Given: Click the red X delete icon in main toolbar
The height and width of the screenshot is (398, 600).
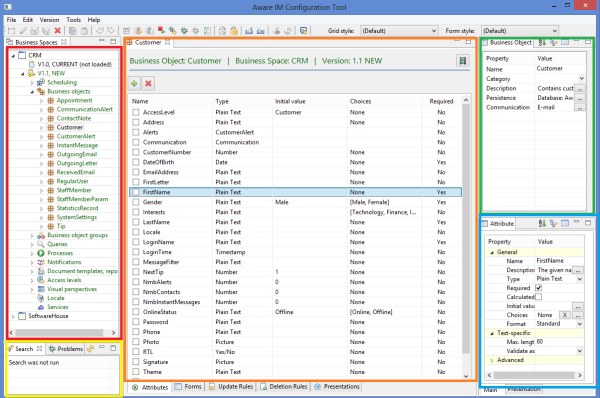Looking at the screenshot, I should tap(58, 31).
